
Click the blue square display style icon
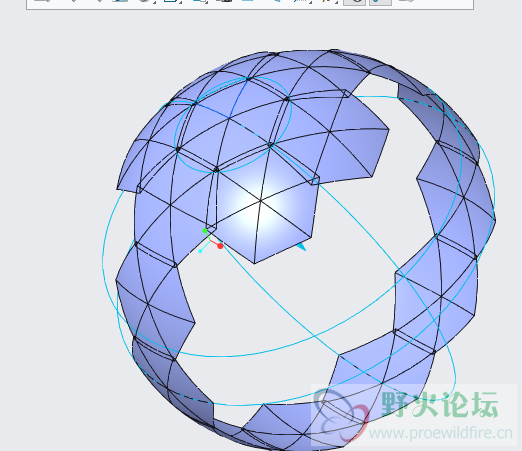pos(170,1)
